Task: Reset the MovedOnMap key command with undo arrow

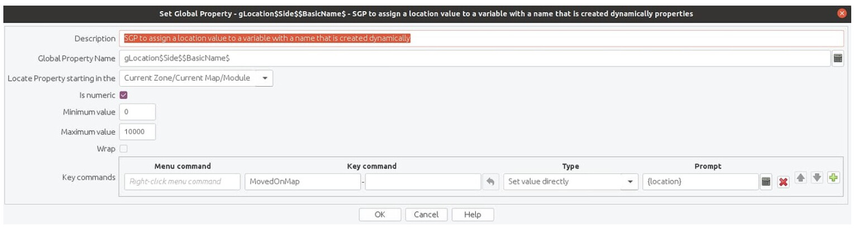Action: pyautogui.click(x=490, y=182)
